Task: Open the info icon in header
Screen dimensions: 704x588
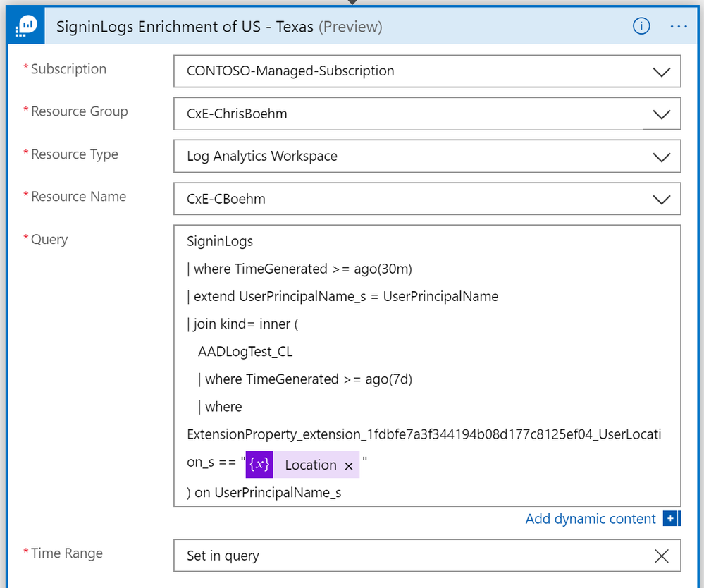Action: [x=641, y=27]
